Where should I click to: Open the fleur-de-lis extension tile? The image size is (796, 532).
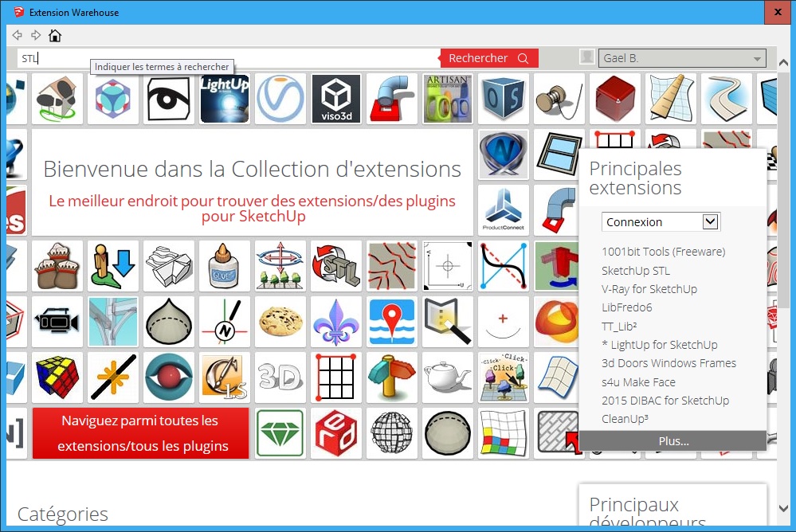click(x=336, y=322)
